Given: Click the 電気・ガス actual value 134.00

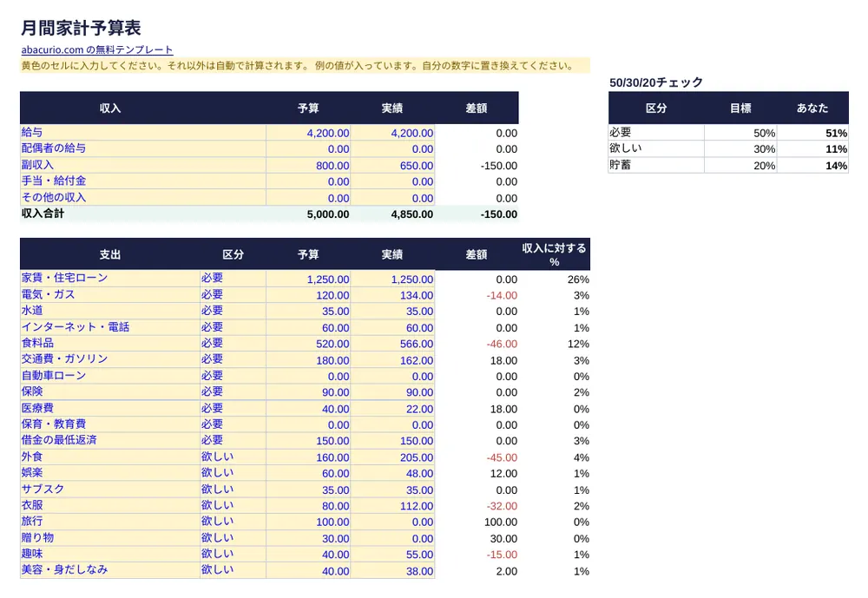Looking at the screenshot, I should point(392,295).
